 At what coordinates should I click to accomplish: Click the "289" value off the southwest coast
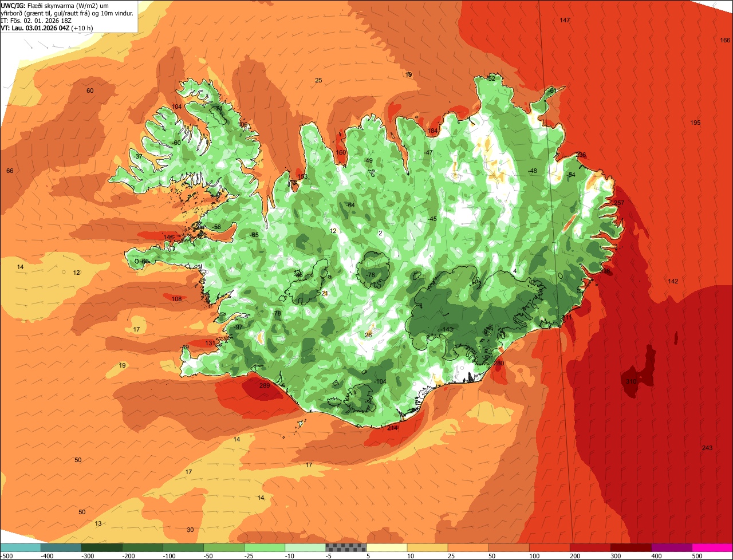[x=265, y=386]
